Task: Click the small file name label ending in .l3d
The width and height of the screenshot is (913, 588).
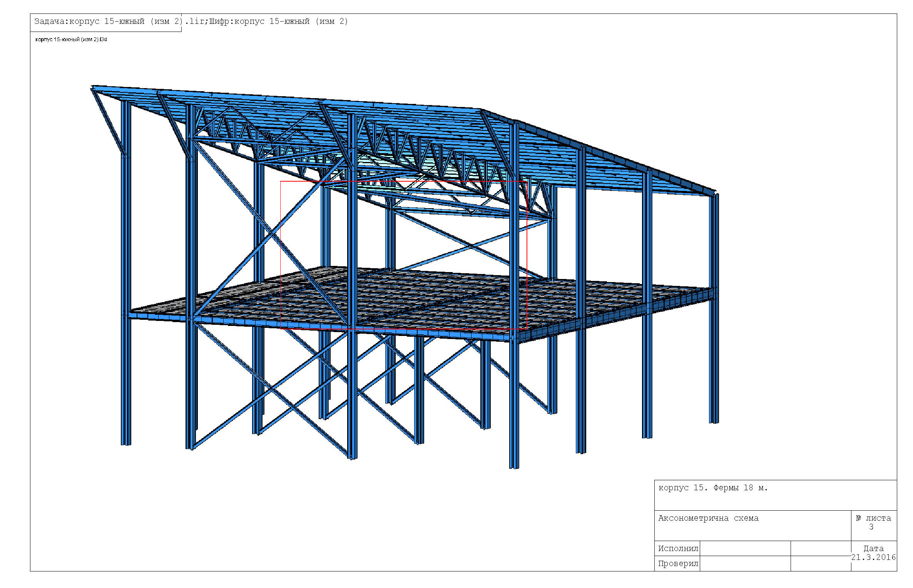Action: coord(71,40)
